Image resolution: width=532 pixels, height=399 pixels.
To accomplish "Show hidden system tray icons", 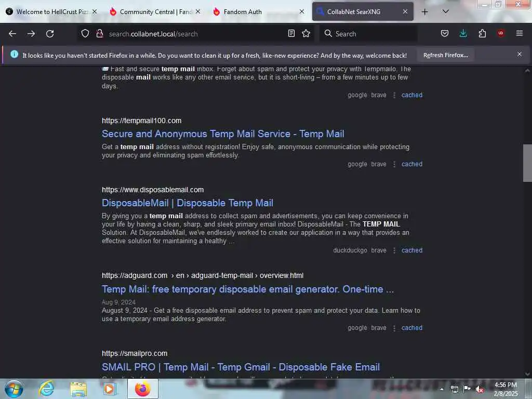I will pyautogui.click(x=442, y=389).
